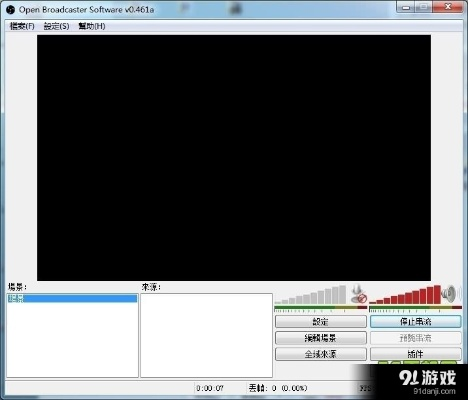Screen dimensions: 468x400
Task: Close the Open Broadcaster Software window
Action: [448, 7]
